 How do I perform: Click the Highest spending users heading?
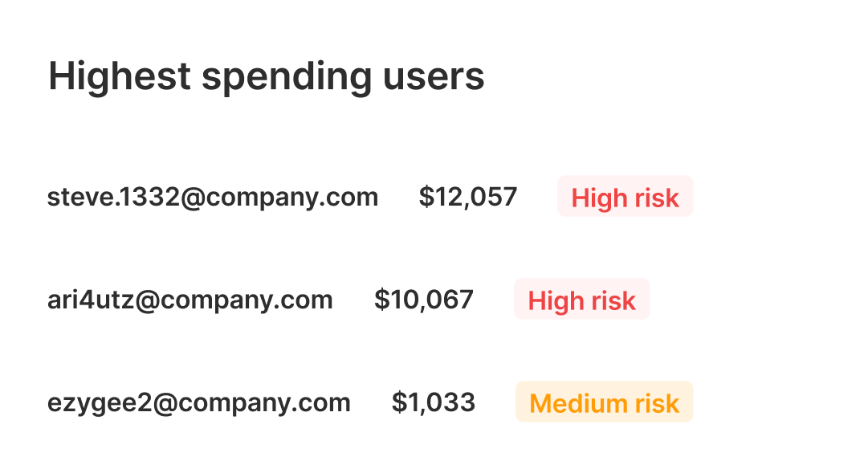[x=267, y=78]
